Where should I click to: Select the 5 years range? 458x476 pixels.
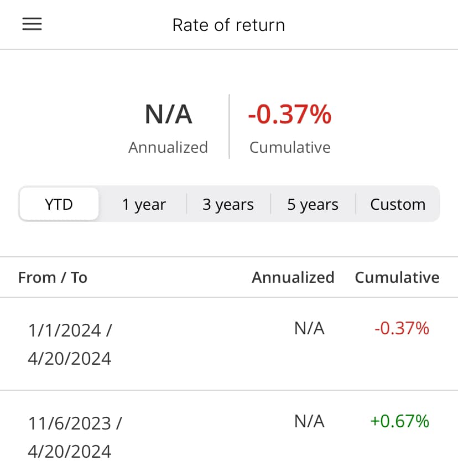(x=313, y=204)
